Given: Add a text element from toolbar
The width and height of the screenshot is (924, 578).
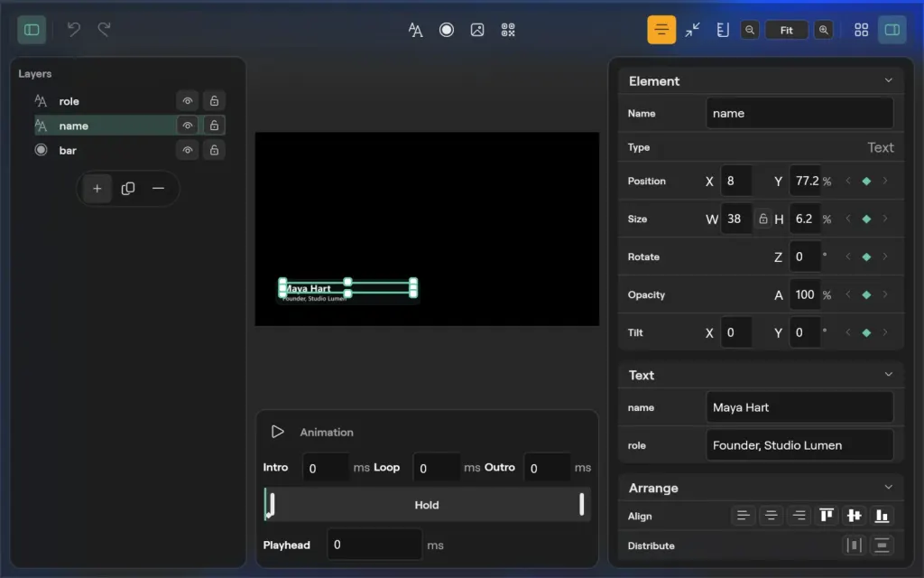Looking at the screenshot, I should (415, 30).
